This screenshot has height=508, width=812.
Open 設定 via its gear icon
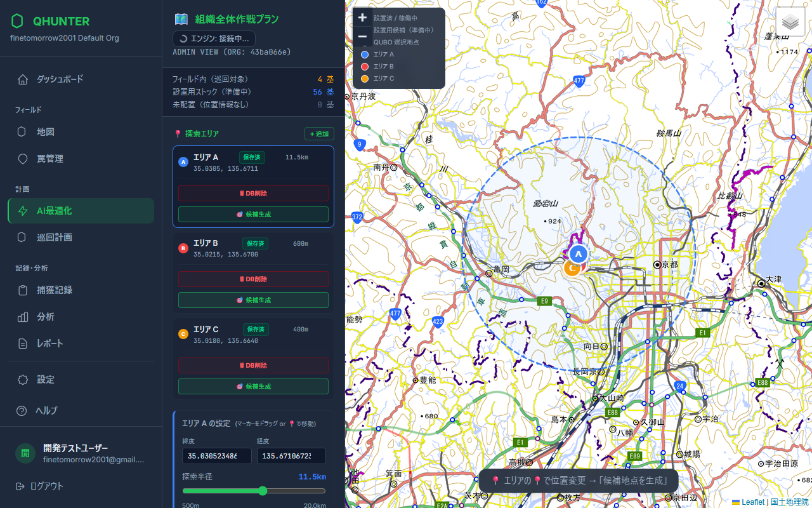(x=23, y=380)
